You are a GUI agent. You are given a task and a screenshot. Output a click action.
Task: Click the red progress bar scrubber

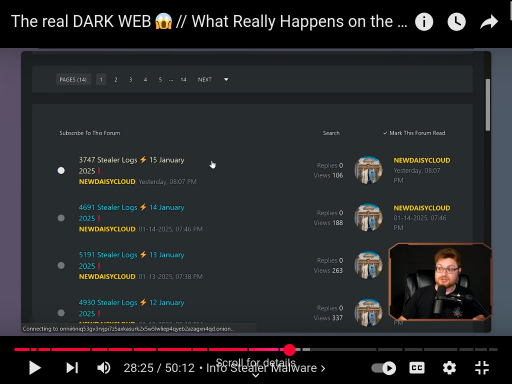click(289, 350)
